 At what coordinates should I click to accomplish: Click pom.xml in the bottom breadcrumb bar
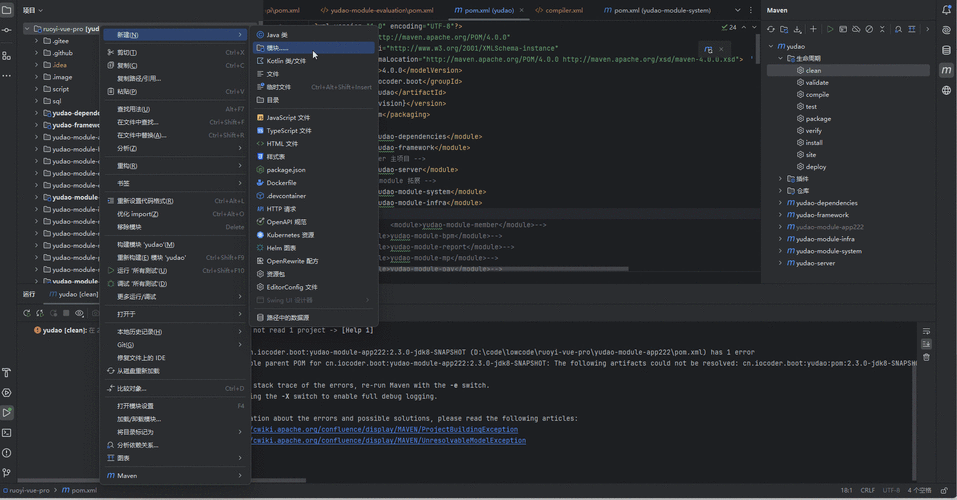click(84, 491)
